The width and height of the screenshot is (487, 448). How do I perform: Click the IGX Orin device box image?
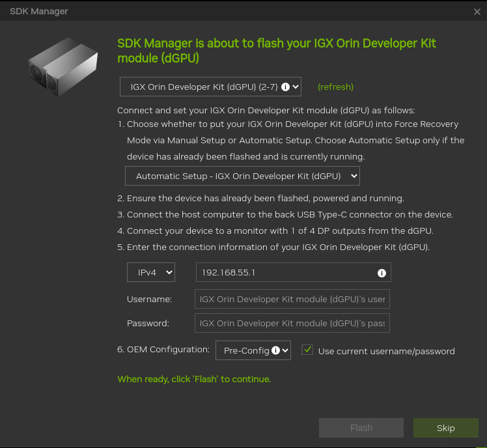click(x=63, y=66)
